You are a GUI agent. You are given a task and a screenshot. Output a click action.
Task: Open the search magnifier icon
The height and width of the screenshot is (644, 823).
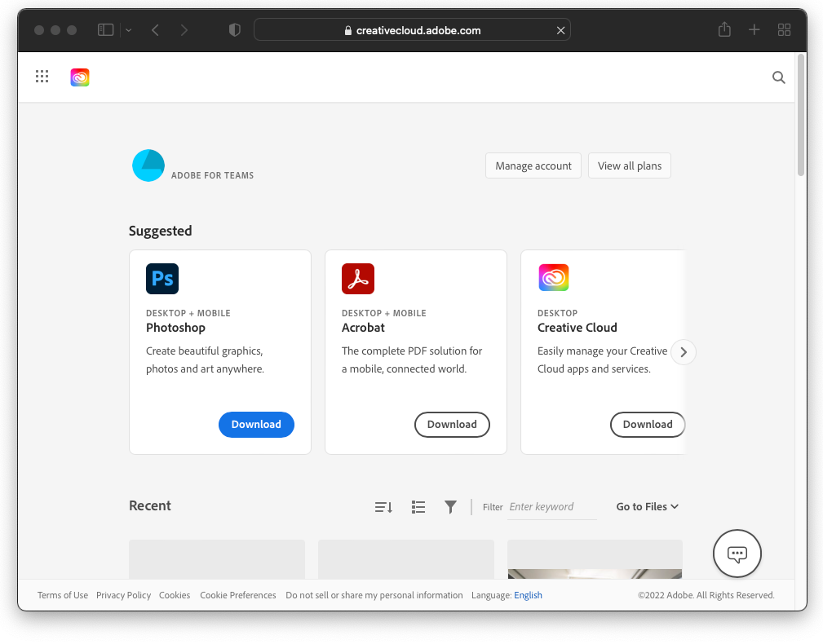pyautogui.click(x=778, y=77)
